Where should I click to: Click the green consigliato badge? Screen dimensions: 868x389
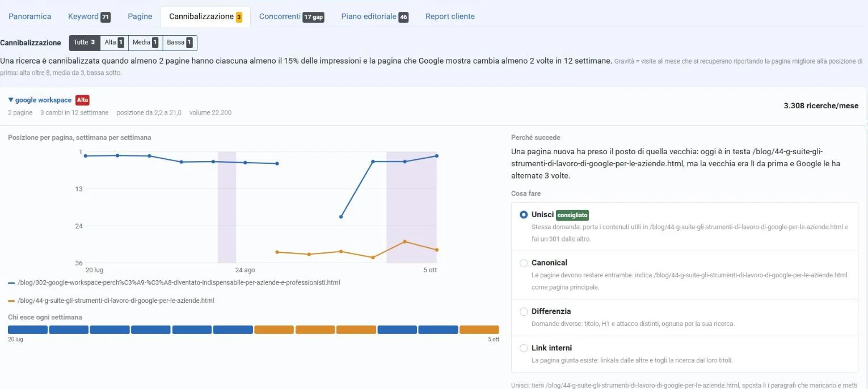(x=572, y=215)
